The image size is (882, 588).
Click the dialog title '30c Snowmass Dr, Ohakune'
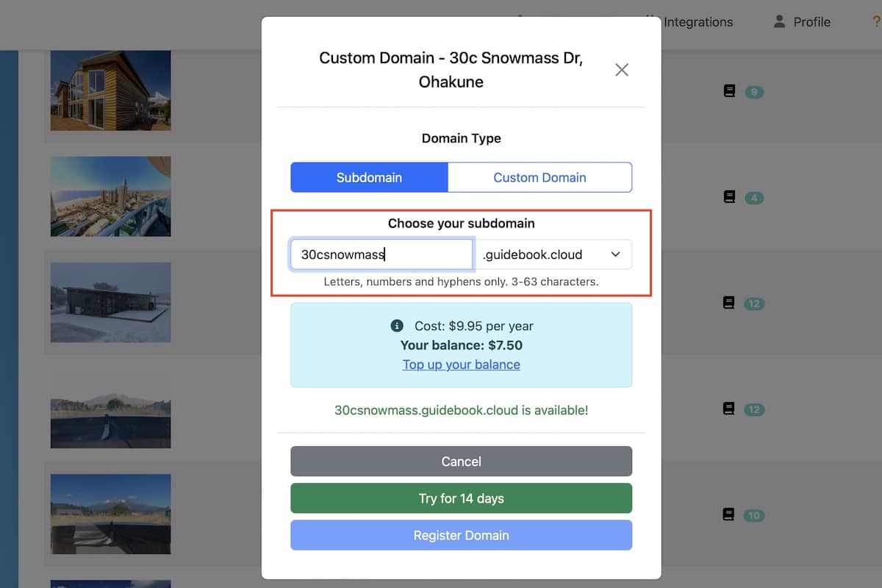451,70
